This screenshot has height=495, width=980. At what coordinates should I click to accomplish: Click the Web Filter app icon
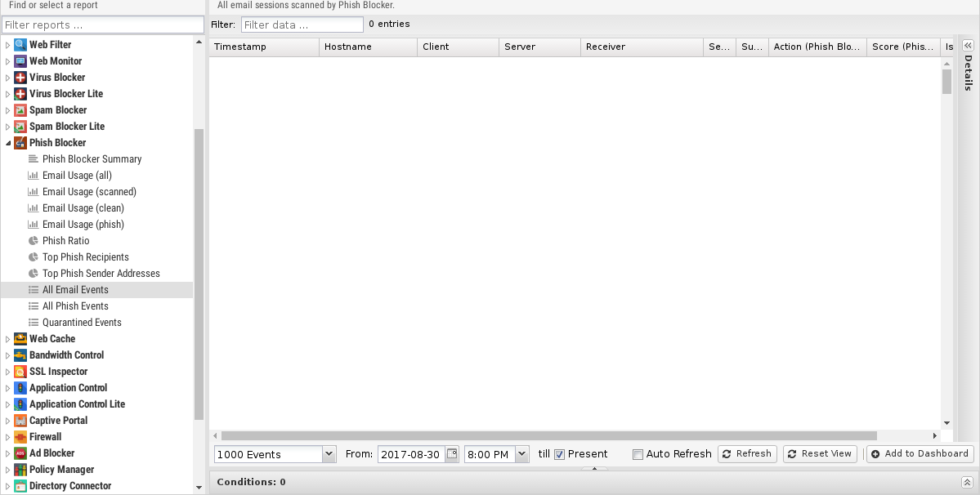[x=20, y=45]
